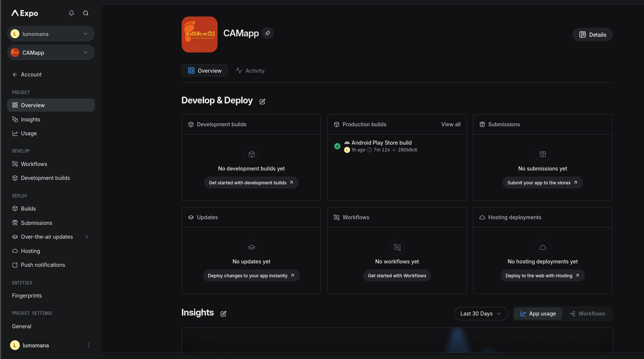Click the Details button
644x359 pixels.
coord(592,34)
